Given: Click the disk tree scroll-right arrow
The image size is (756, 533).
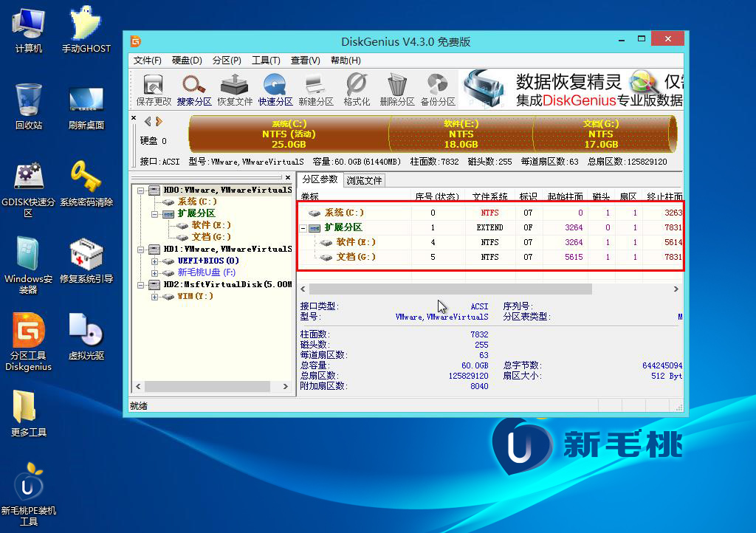Looking at the screenshot, I should click(286, 387).
